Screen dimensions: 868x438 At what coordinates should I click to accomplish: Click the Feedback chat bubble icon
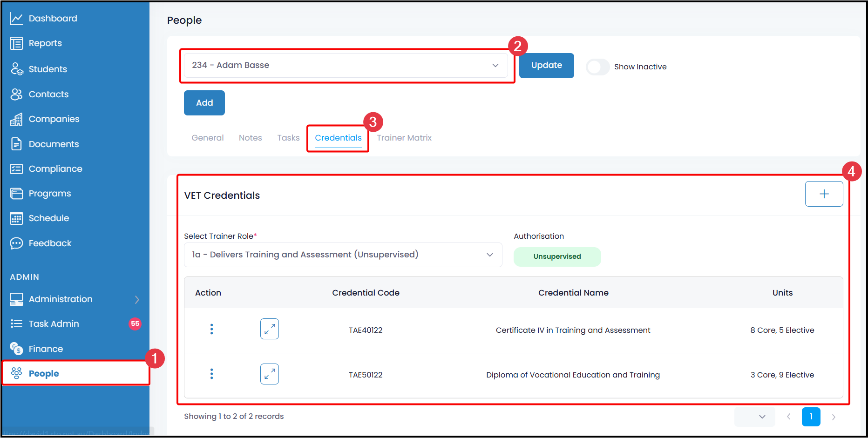pos(16,243)
